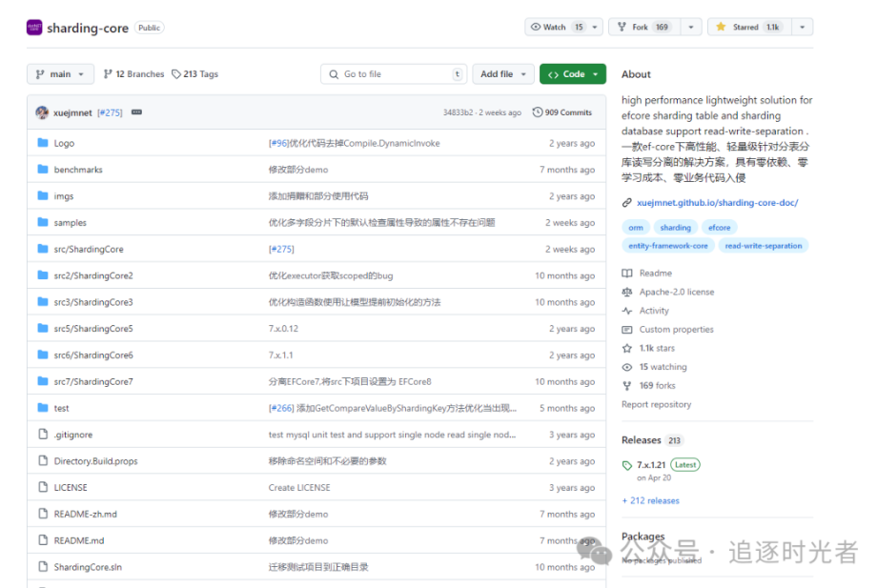The width and height of the screenshot is (877, 588).
Task: Click the 1.1k stars star icon
Action: pyautogui.click(x=627, y=348)
